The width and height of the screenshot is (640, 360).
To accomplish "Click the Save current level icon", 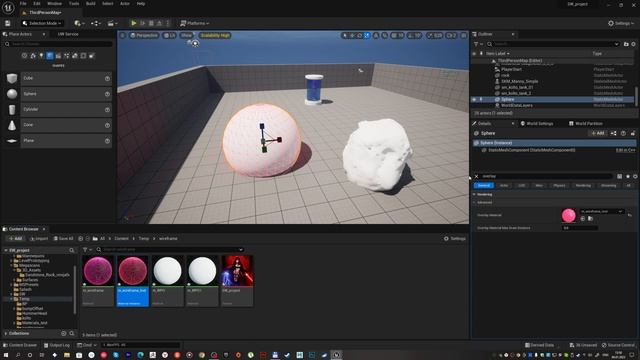I will pos(8,23).
